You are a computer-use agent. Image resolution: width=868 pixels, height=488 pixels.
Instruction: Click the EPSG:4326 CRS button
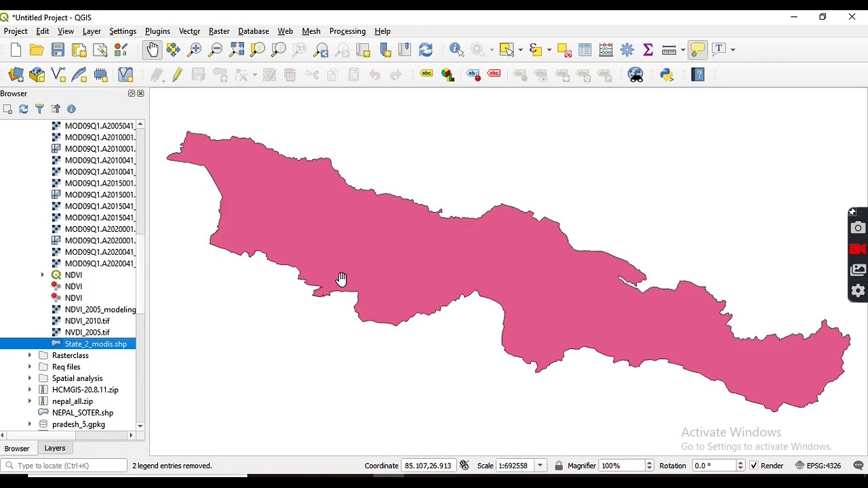pos(818,466)
